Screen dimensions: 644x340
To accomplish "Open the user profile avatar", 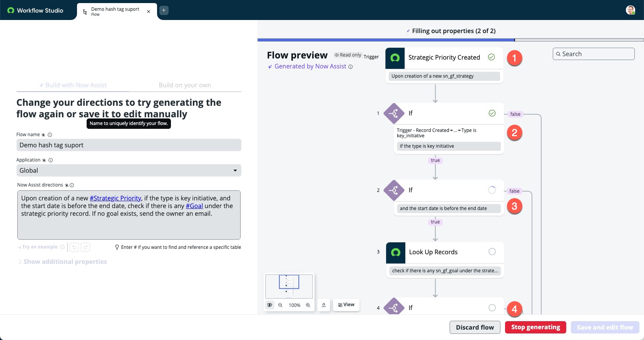I will coord(630,10).
